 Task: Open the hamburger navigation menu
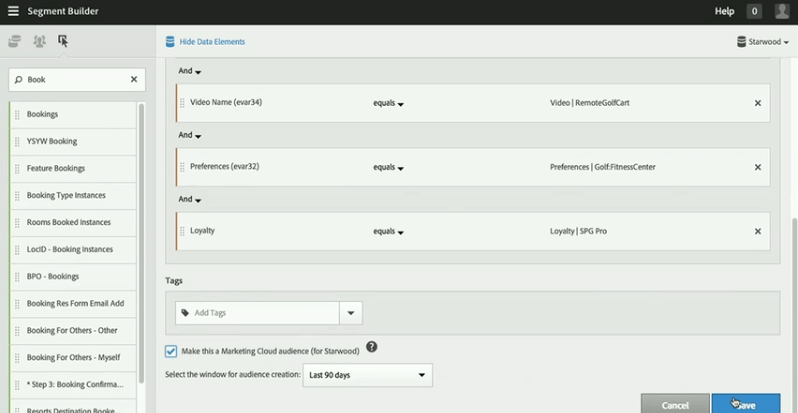13,11
